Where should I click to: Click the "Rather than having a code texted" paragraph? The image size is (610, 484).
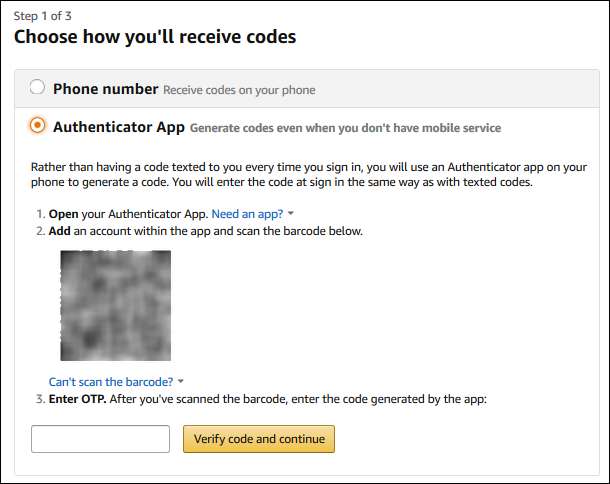tap(300, 174)
